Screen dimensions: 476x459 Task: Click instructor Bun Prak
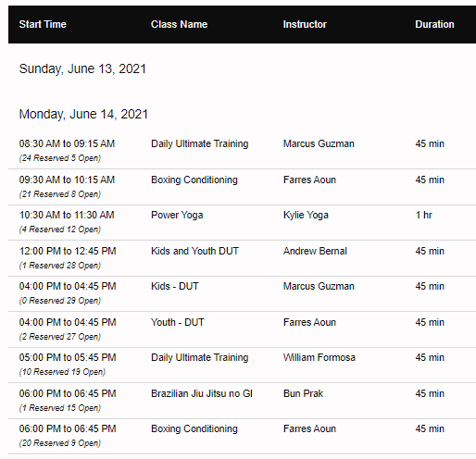303,393
